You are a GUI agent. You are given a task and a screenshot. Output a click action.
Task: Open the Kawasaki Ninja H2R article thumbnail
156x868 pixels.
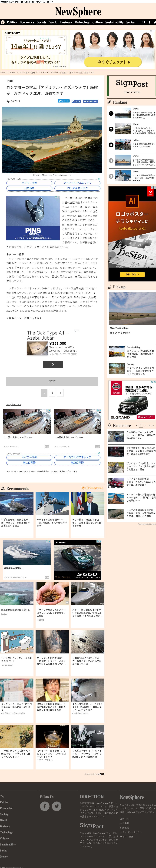pos(87,737)
